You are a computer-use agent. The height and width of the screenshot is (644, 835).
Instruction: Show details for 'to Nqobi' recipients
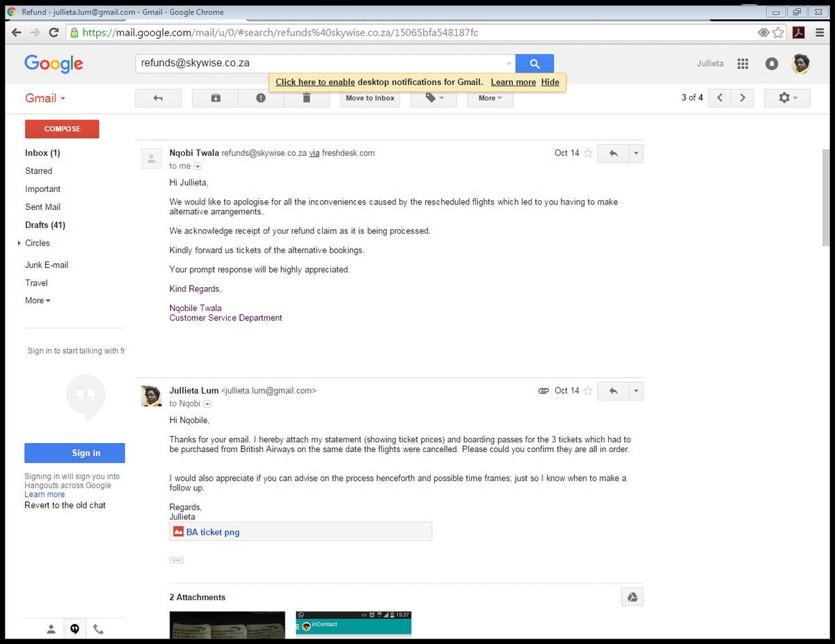click(207, 404)
